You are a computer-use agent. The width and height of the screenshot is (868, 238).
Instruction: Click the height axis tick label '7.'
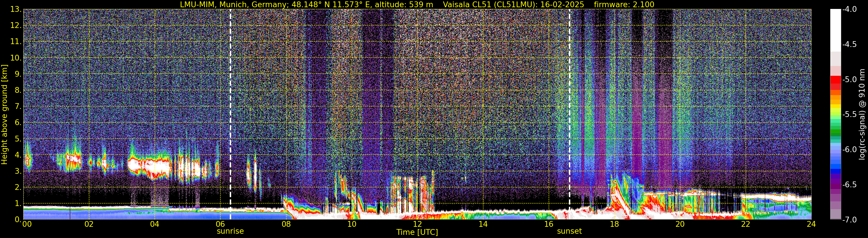[18, 107]
